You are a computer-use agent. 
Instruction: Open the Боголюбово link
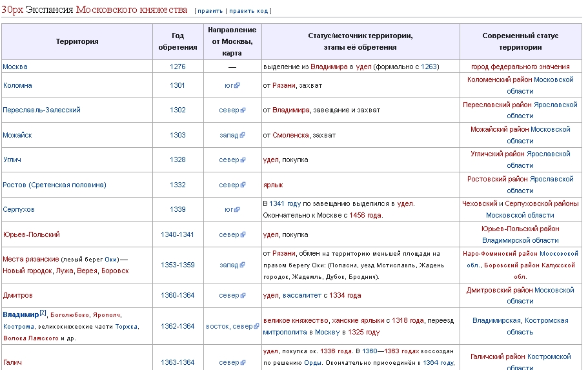tap(70, 315)
